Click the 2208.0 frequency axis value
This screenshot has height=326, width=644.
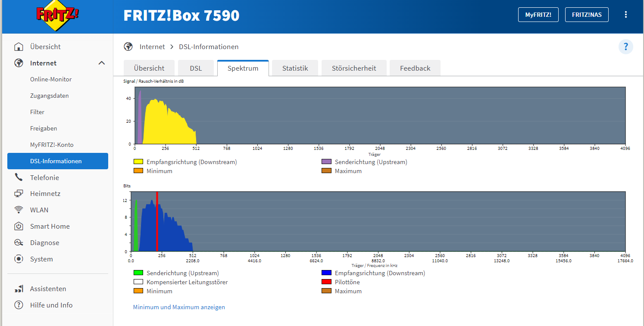click(x=193, y=261)
